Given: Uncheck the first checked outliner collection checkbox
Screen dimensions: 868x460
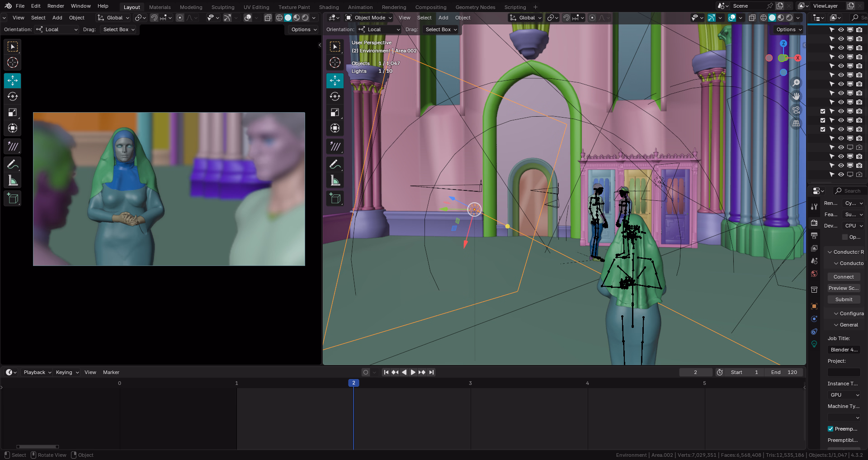Looking at the screenshot, I should [823, 111].
